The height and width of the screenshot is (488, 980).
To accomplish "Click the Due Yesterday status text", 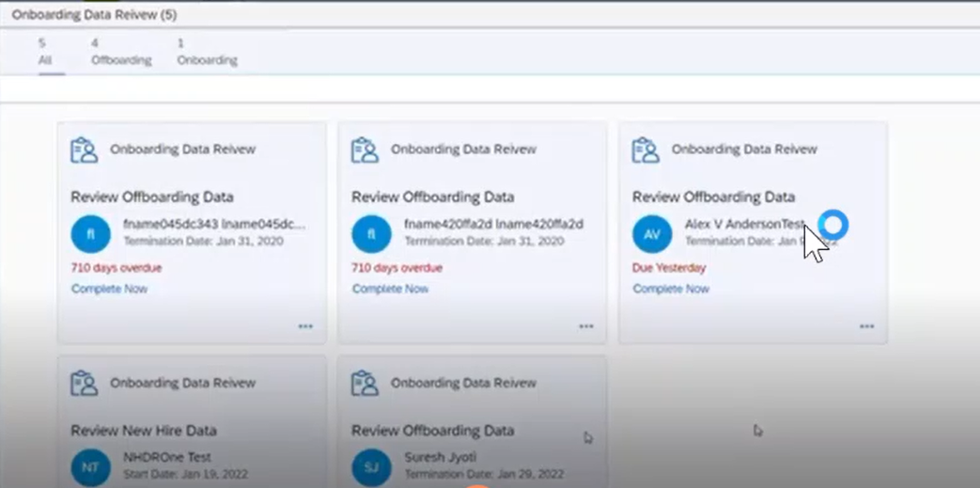I will 669,268.
